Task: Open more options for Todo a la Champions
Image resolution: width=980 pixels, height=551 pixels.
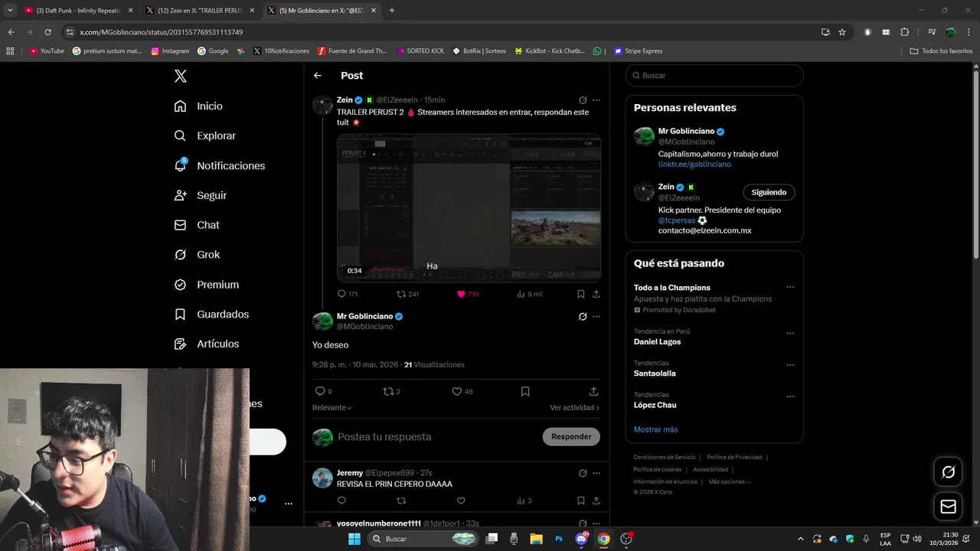Action: click(790, 288)
